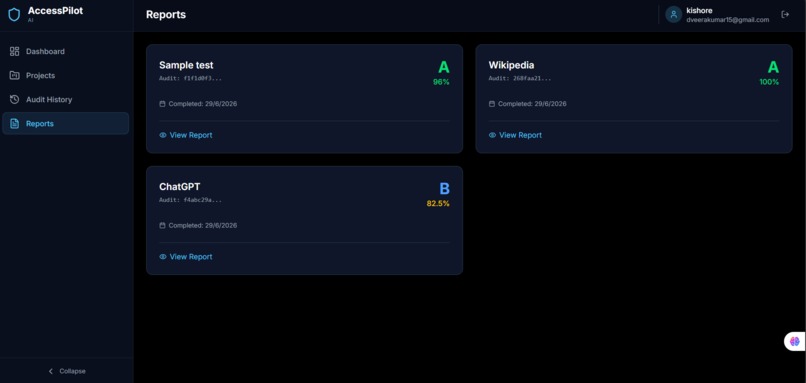Click the ChatGPT completed date text

(x=203, y=225)
